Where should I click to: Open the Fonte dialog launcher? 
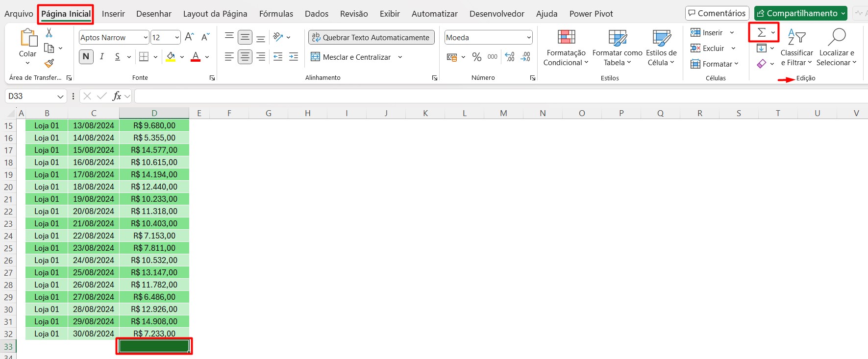click(x=212, y=78)
